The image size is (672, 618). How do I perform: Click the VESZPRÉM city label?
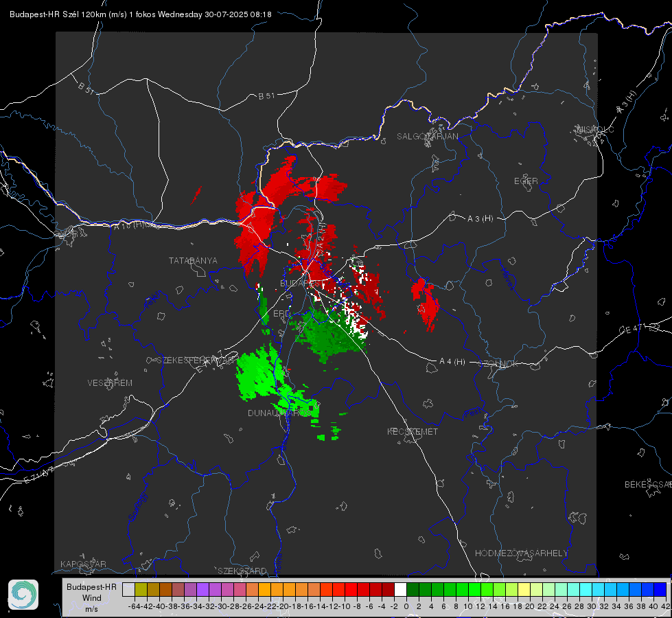[110, 382]
